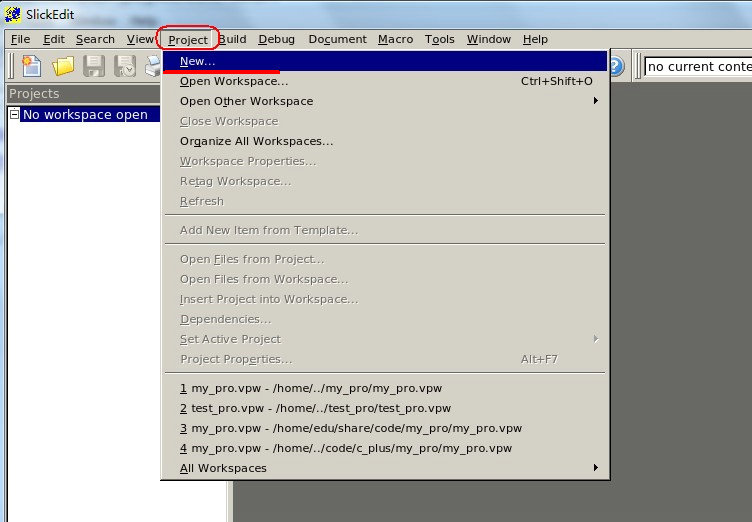The width and height of the screenshot is (752, 522).
Task: Click the Open folder toolbar icon
Action: pyautogui.click(x=63, y=66)
